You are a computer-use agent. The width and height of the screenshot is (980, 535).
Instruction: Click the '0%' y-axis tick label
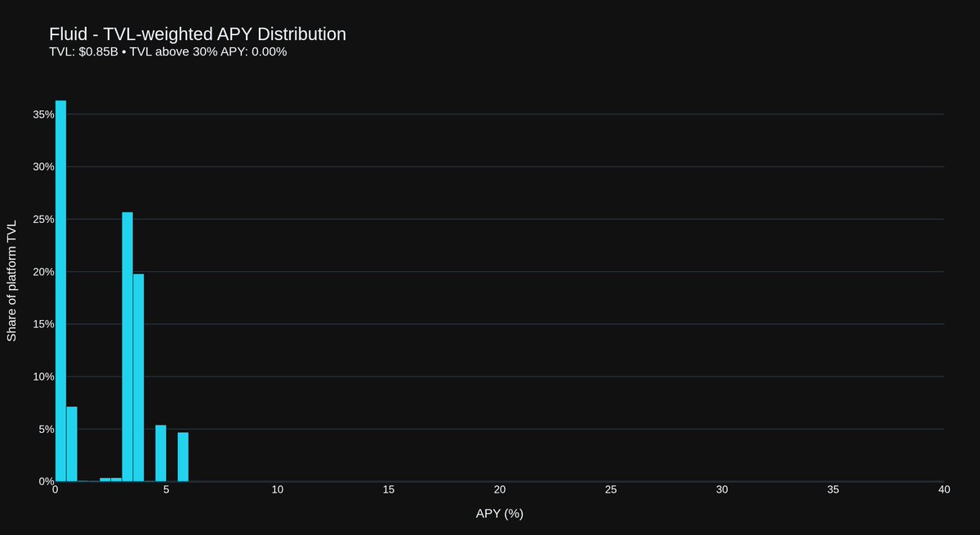47,481
